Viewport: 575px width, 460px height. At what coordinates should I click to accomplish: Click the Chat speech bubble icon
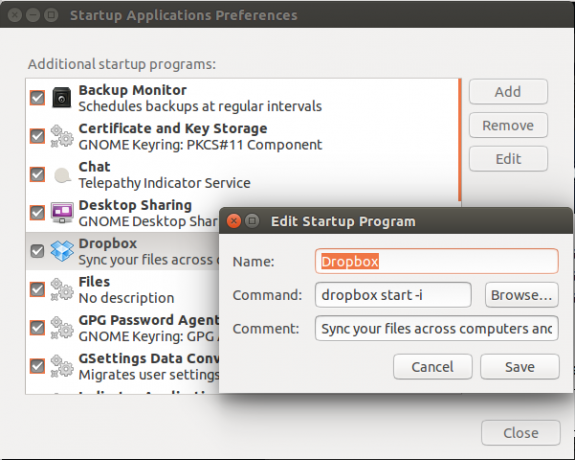tap(62, 175)
